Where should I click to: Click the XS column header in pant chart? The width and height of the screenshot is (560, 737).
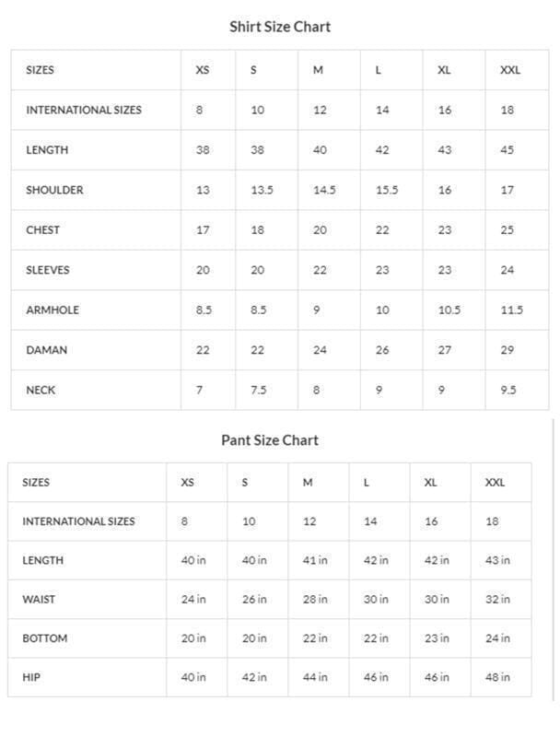(x=188, y=483)
